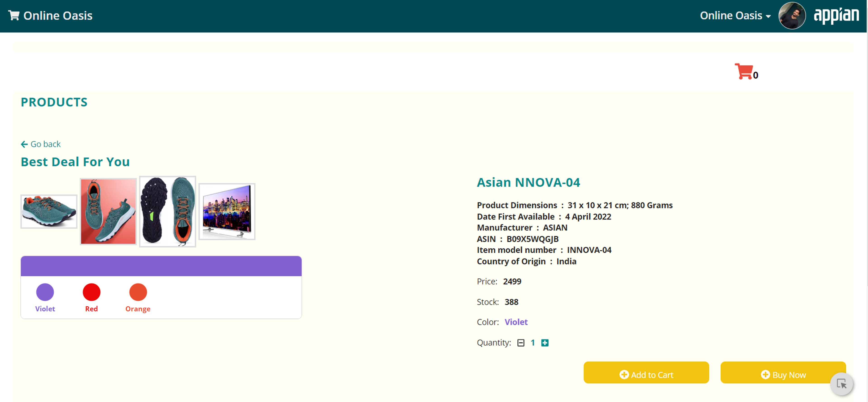Image resolution: width=868 pixels, height=402 pixels.
Task: Click the Item model number INNOVA-04 line
Action: click(544, 250)
